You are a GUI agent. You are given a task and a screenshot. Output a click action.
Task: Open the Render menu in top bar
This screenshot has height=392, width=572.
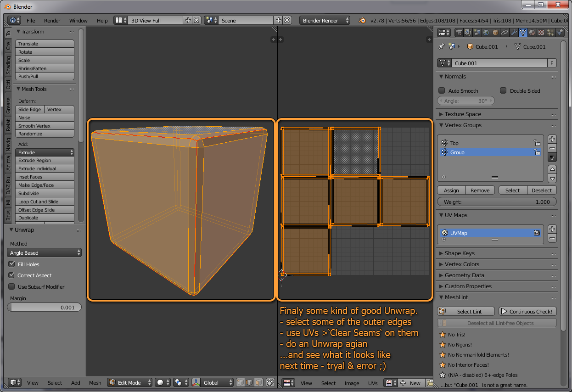(x=52, y=21)
